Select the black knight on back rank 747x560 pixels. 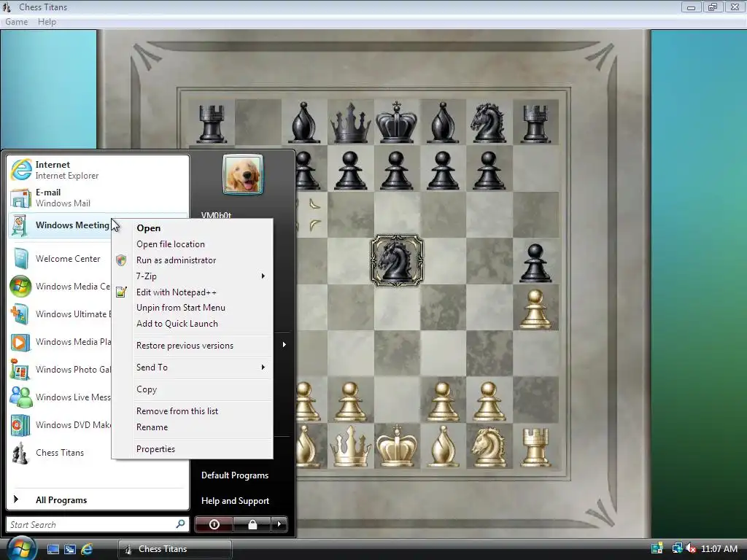click(488, 122)
